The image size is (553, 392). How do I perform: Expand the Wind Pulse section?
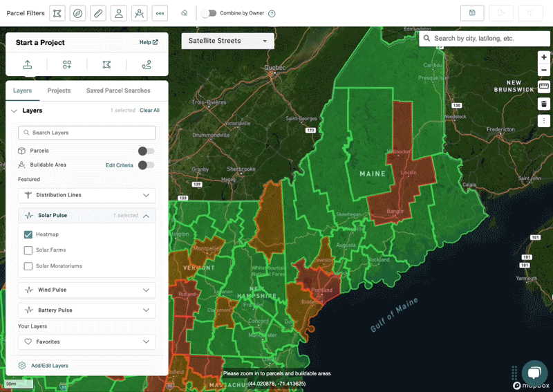click(86, 290)
